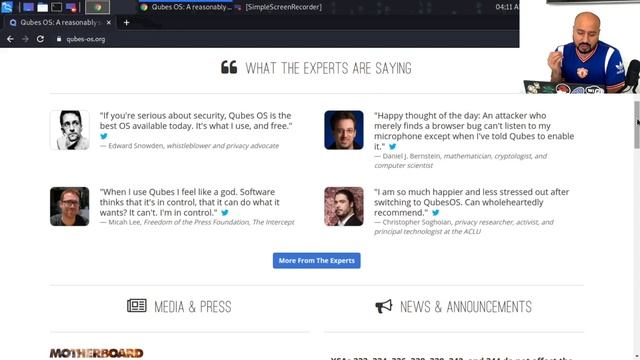Open the desktop applications menu icon
Screen dimensions: 640x360
coord(7,7)
